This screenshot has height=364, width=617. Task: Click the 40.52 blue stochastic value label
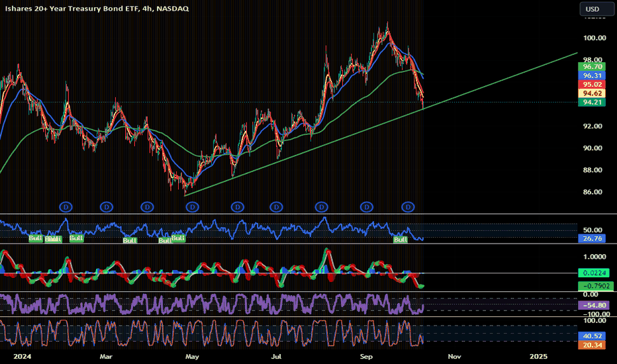(593, 336)
